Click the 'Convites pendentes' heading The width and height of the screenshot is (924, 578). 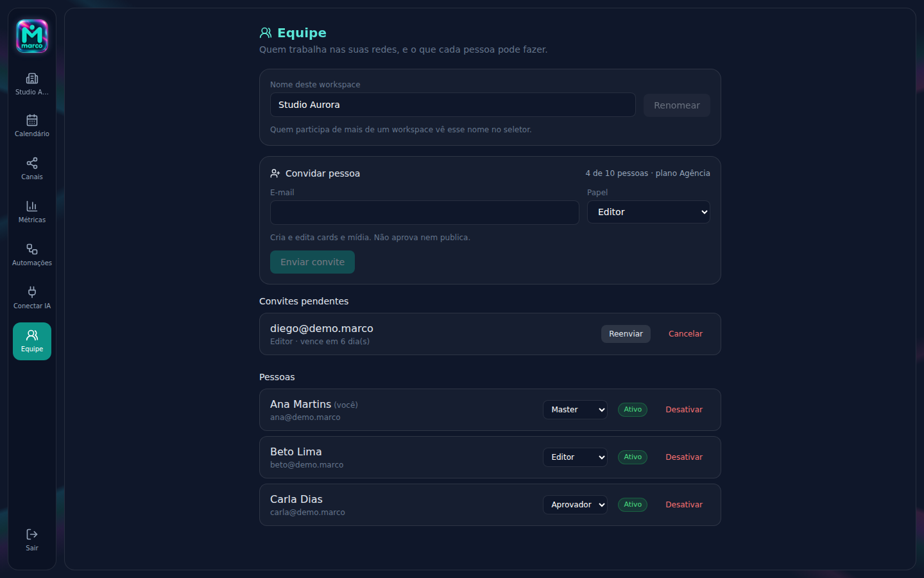click(304, 301)
